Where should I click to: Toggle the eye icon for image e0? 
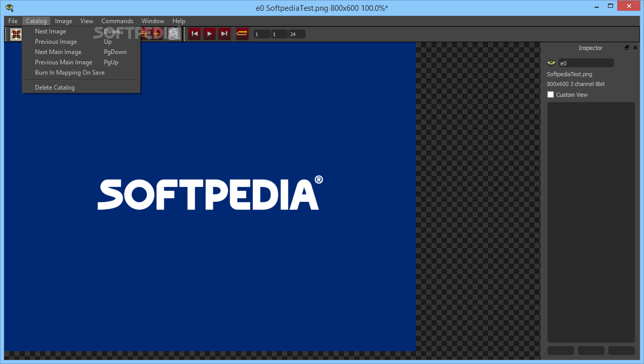pos(551,63)
